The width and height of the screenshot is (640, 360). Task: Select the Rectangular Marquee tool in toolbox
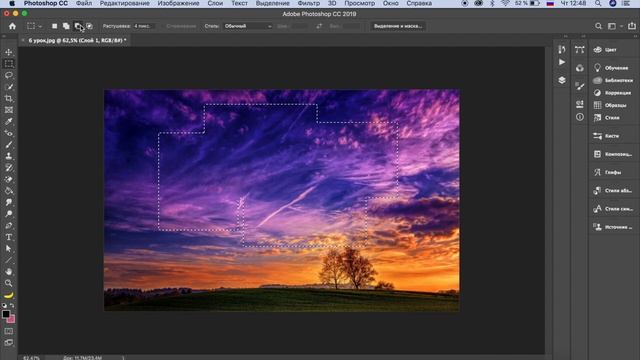tap(9, 64)
